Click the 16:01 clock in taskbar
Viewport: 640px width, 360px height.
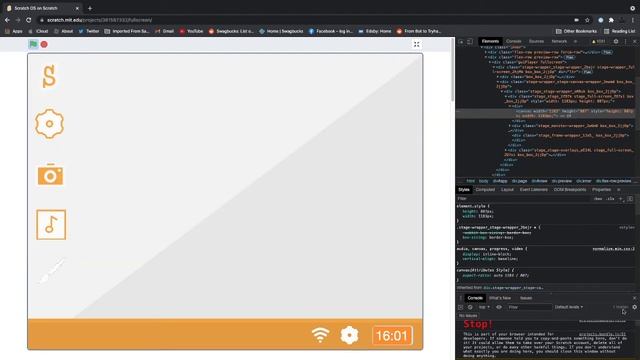click(x=392, y=336)
